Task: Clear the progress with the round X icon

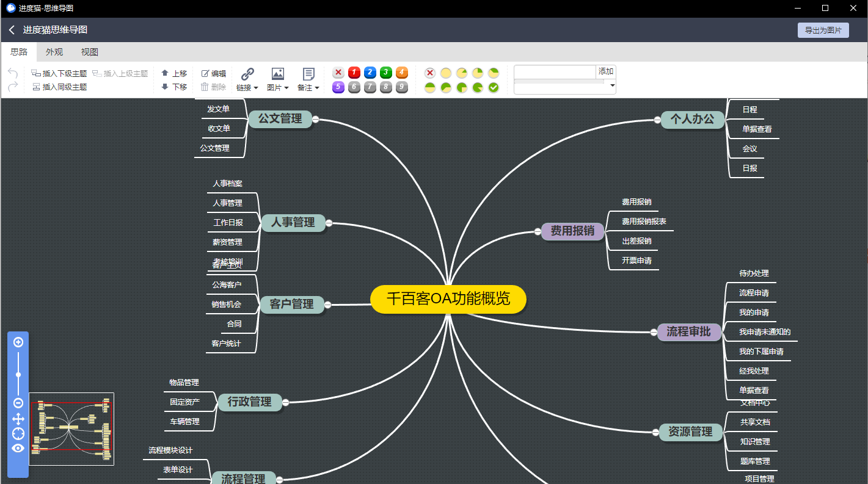Action: [x=430, y=73]
